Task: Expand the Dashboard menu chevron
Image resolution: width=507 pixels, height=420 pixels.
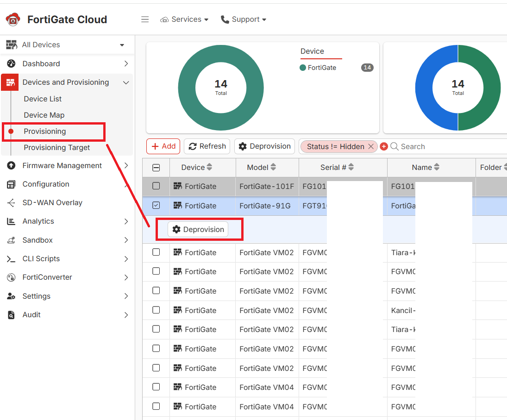Action: (126, 64)
